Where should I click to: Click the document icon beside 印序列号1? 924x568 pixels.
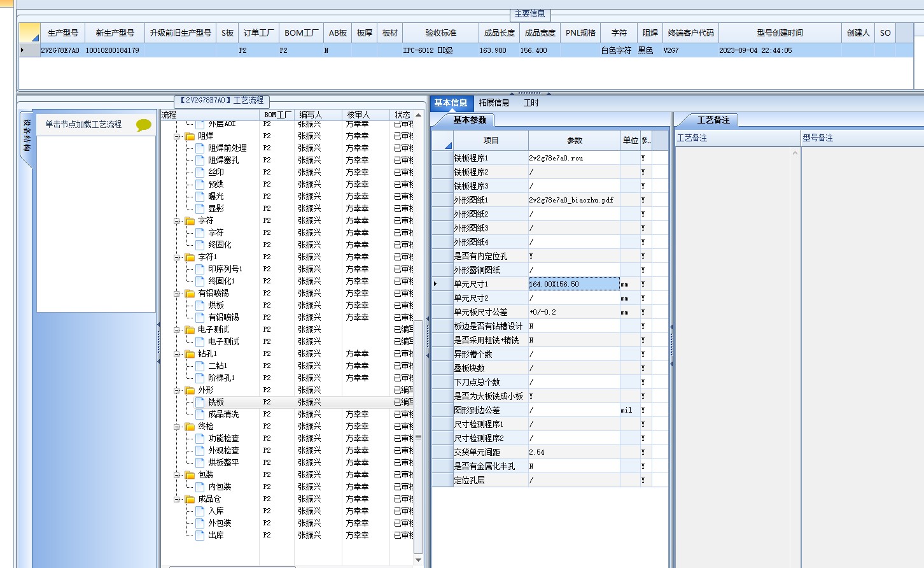(200, 269)
